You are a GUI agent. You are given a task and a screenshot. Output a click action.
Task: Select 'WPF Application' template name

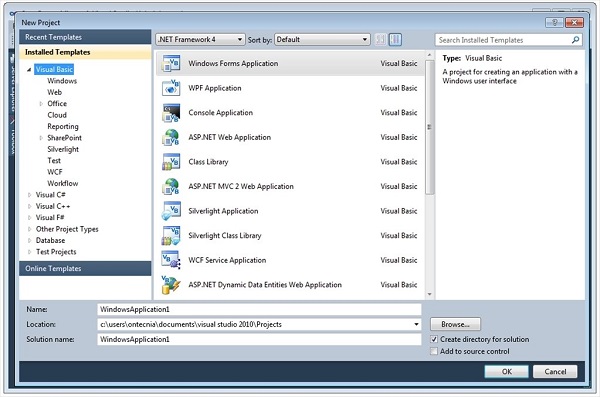(215, 88)
